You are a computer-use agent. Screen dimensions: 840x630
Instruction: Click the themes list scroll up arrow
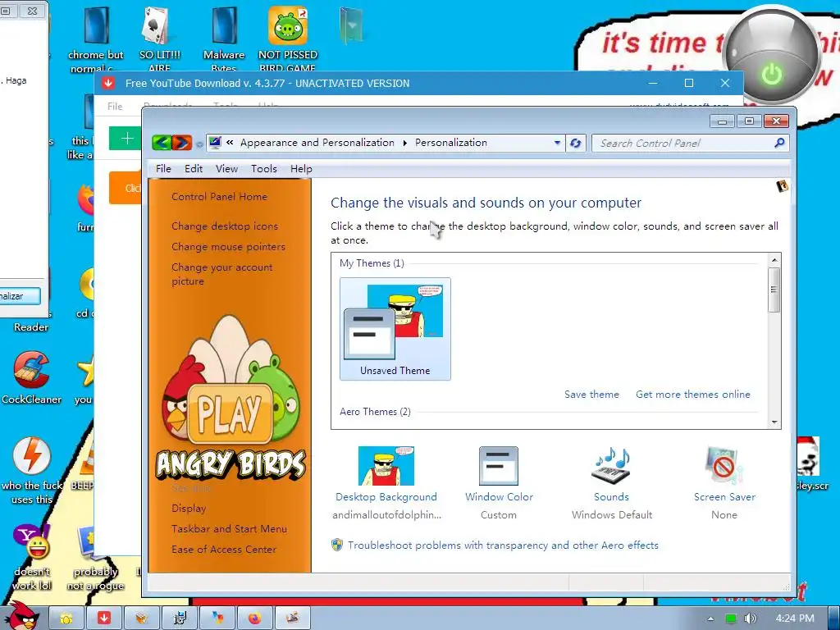774,260
